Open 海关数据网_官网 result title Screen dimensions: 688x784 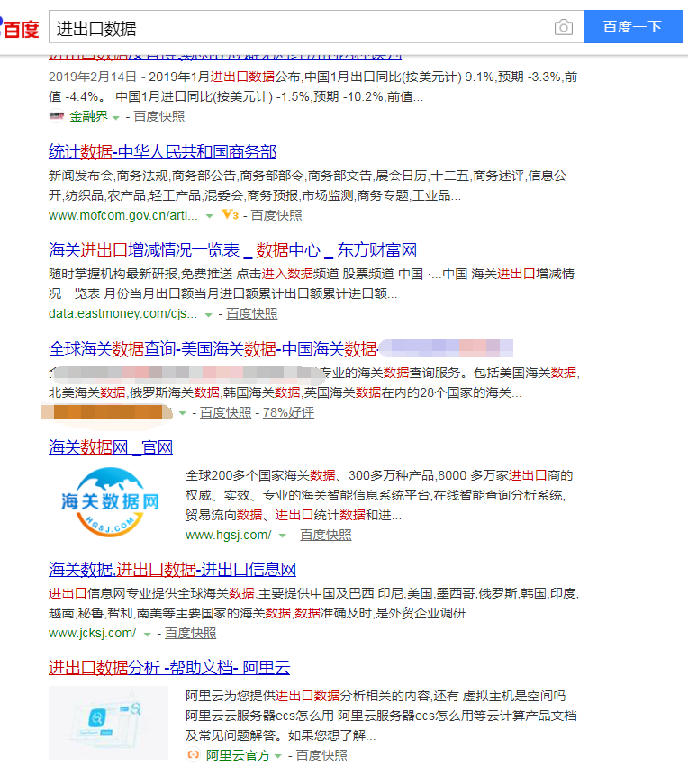click(x=111, y=446)
